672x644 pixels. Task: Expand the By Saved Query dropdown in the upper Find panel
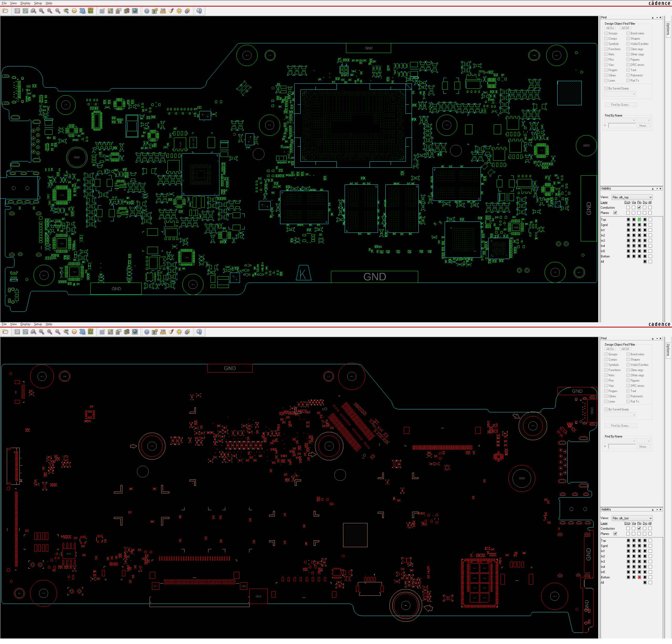pyautogui.click(x=620, y=94)
